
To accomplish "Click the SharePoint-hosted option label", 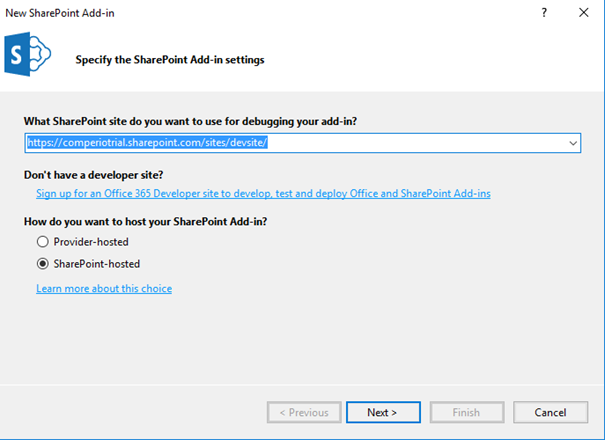I will click(x=97, y=264).
